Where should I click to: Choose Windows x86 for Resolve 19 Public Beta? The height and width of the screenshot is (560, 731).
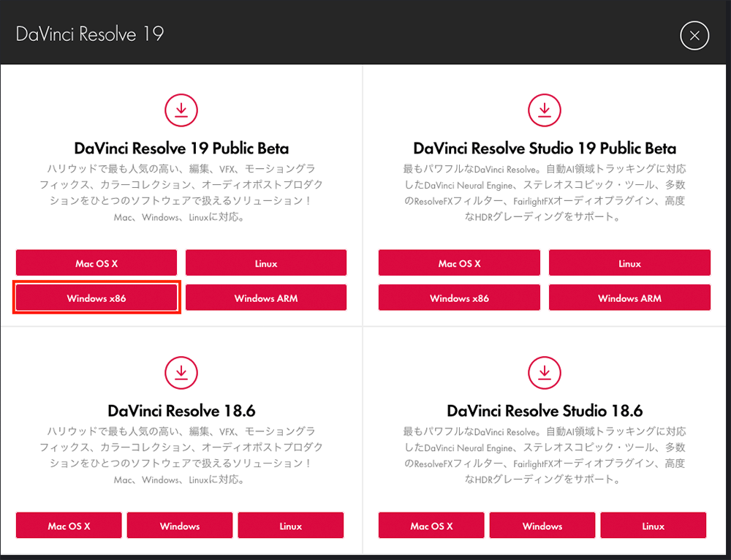[96, 298]
